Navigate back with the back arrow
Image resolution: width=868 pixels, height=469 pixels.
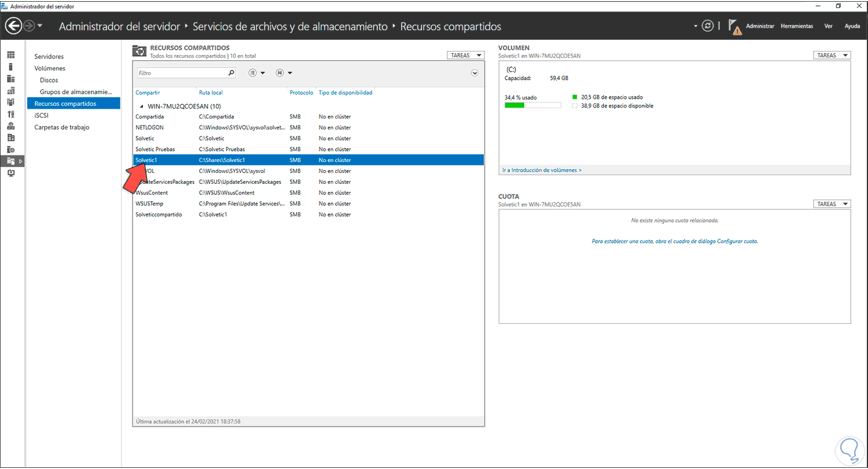coord(13,25)
